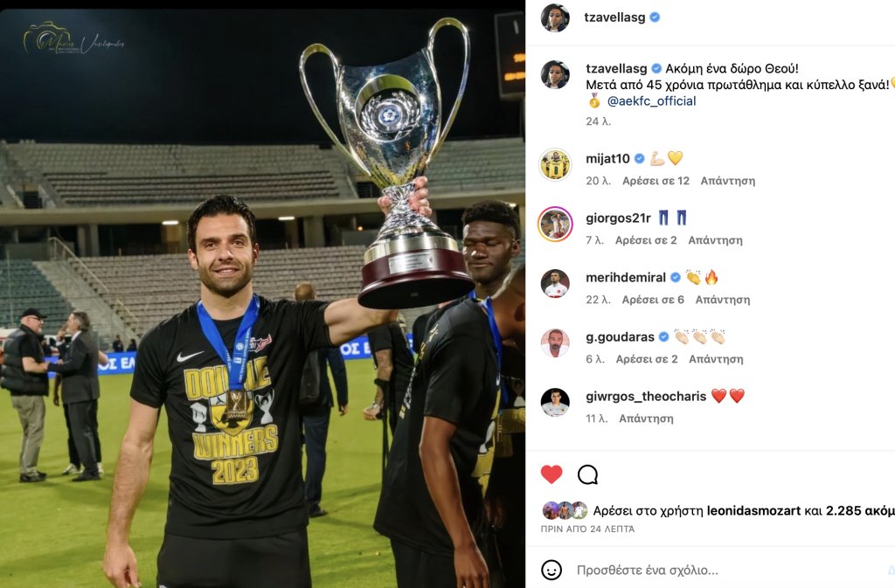This screenshot has width=895, height=588.
Task: Open merihdemiral's profile avatar
Action: click(555, 283)
